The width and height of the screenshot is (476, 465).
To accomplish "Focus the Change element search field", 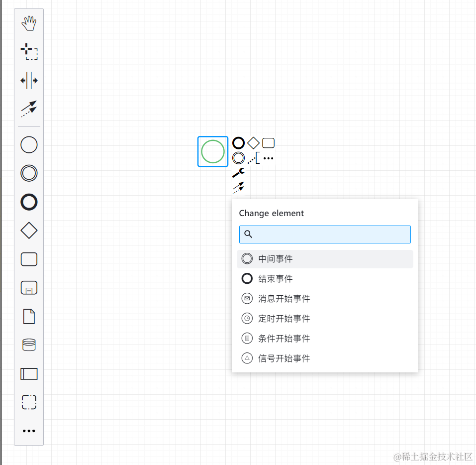I will 325,234.
